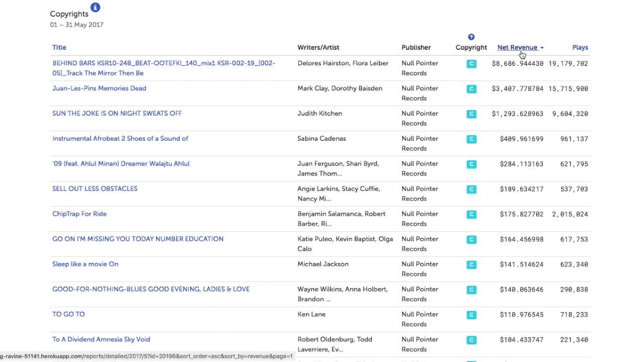Click writers Delores Hairston, Flora Leiber

pyautogui.click(x=343, y=63)
